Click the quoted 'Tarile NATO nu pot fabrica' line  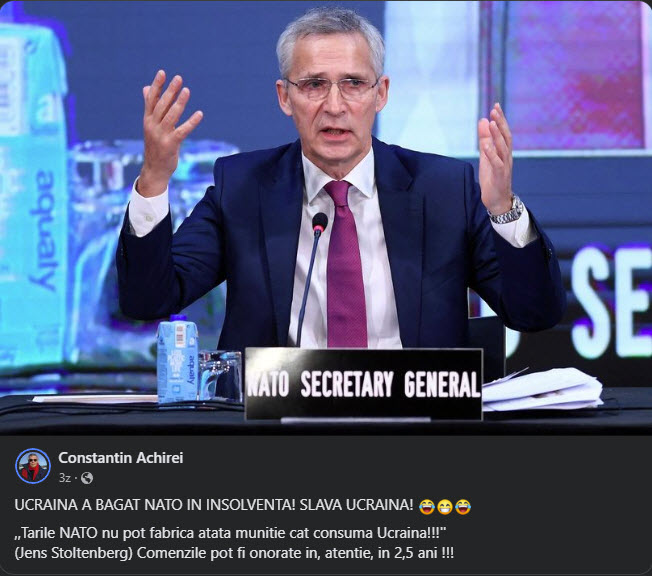[x=230, y=532]
